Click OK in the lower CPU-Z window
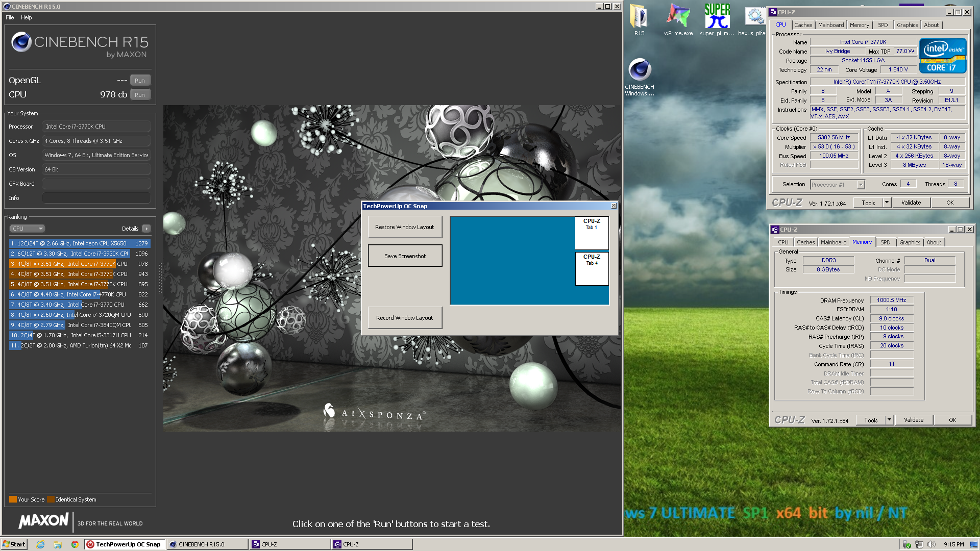This screenshot has height=551, width=980. point(952,420)
